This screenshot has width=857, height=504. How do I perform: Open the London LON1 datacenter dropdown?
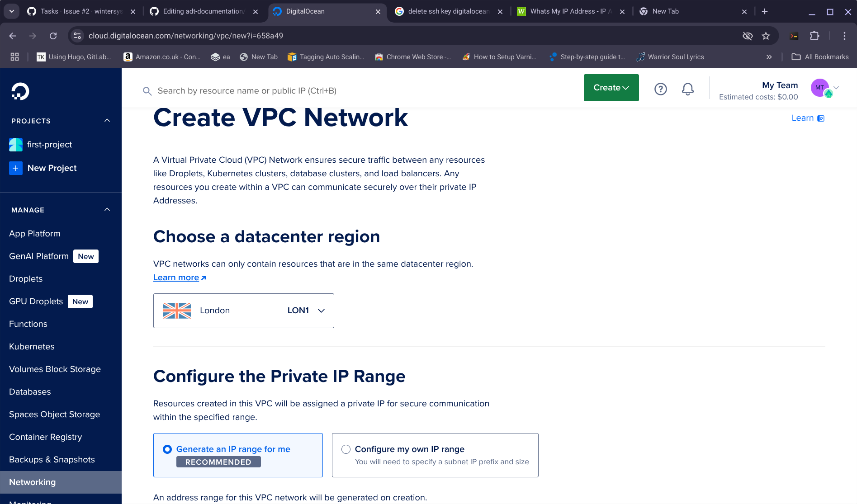pos(243,311)
